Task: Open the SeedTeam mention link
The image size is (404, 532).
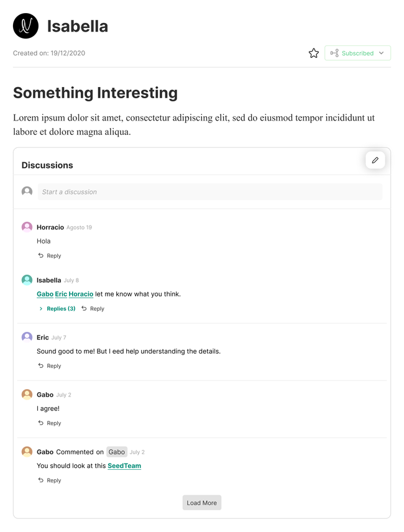Action: [124, 465]
